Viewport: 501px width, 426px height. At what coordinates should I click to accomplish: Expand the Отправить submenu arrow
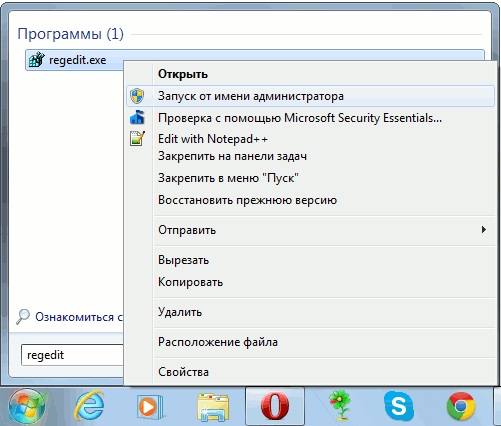484,230
